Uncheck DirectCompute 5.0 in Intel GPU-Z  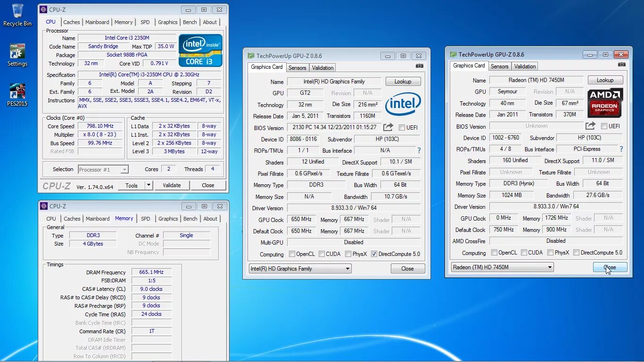tap(374, 254)
